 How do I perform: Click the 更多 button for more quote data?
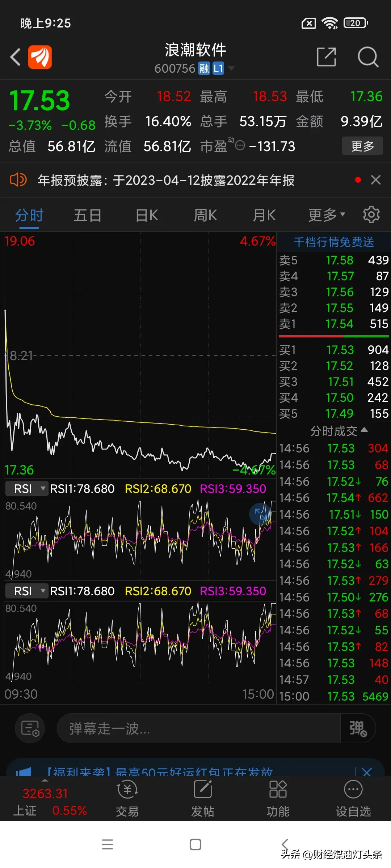362,146
